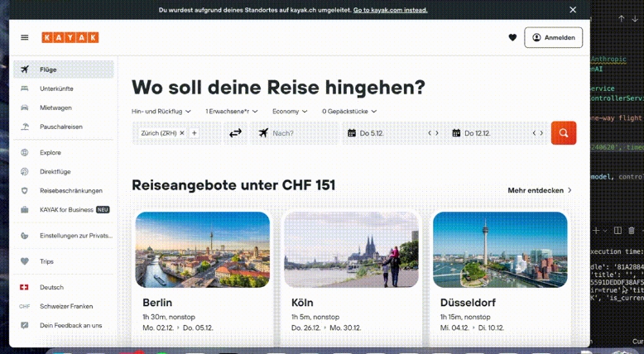
Task: Open the 0 Gepäckstücke baggage dropdown
Action: (349, 111)
